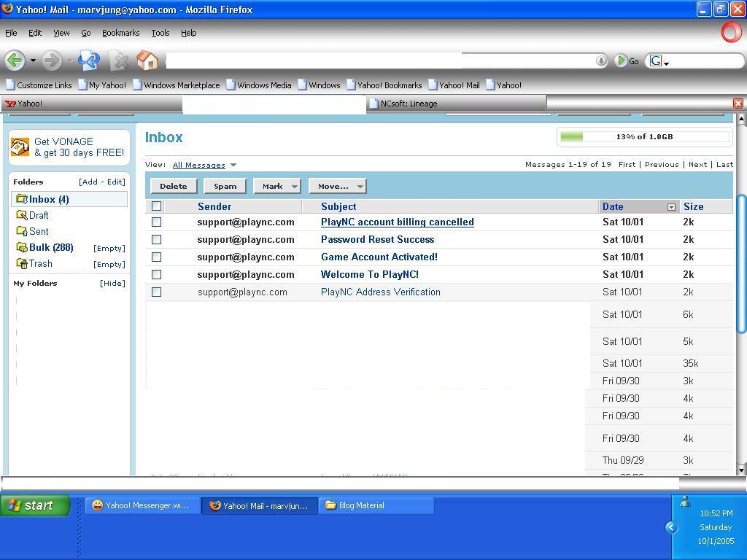The width and height of the screenshot is (747, 560).
Task: Check the 'PlayNC Address Verification' message
Action: click(156, 292)
